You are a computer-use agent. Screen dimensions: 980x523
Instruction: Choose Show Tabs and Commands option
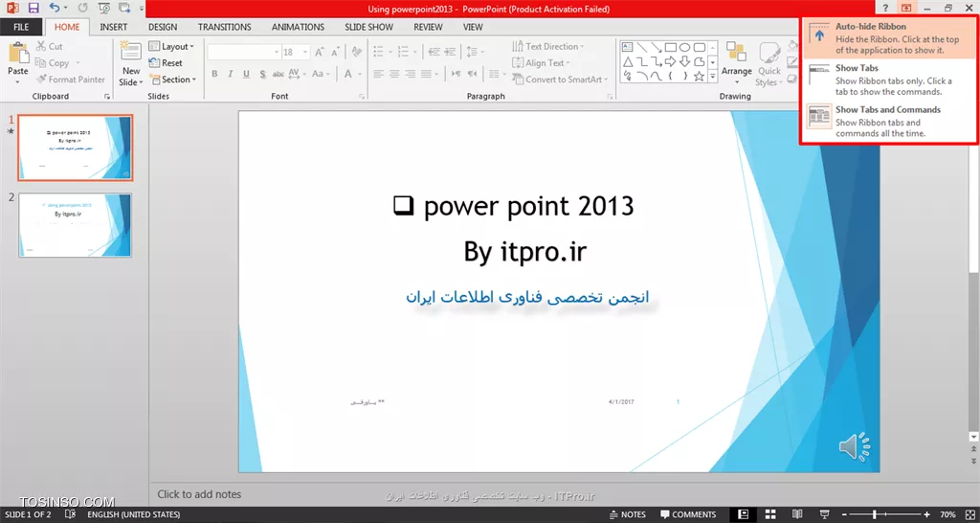click(x=889, y=121)
